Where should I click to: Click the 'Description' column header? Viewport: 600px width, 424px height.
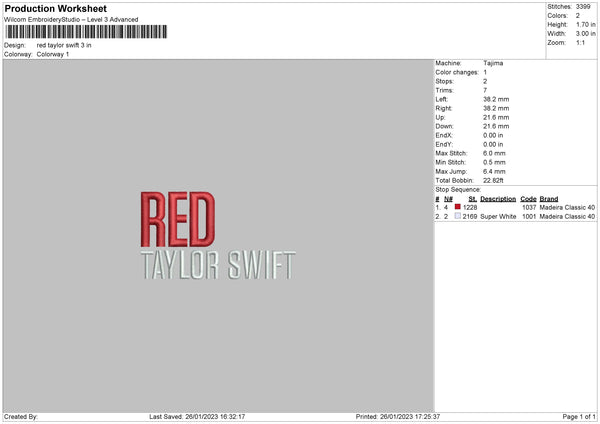click(498, 199)
